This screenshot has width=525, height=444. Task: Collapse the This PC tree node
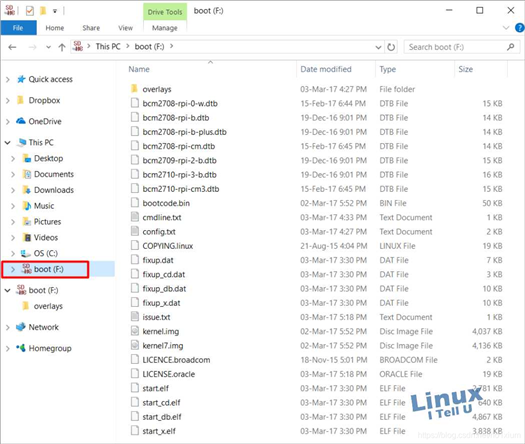[8, 143]
